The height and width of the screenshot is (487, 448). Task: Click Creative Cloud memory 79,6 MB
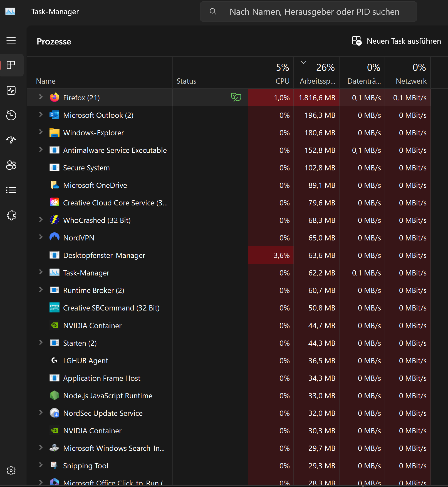pyautogui.click(x=322, y=203)
